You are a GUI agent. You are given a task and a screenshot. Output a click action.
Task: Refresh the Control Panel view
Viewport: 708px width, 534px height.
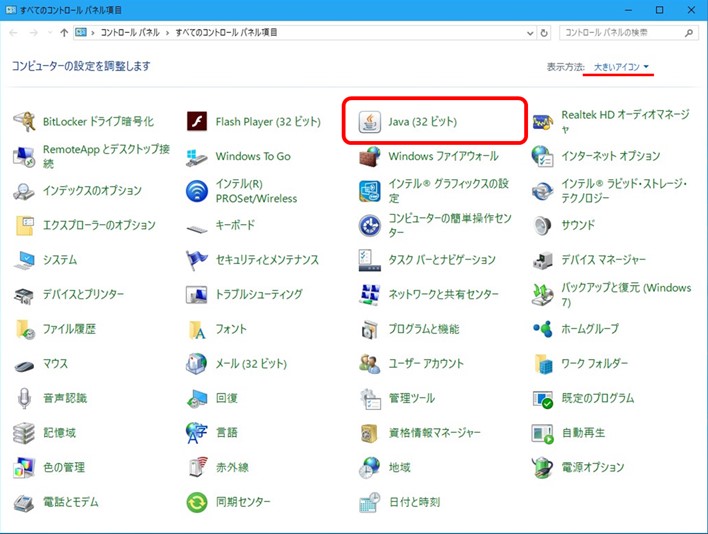[x=544, y=33]
